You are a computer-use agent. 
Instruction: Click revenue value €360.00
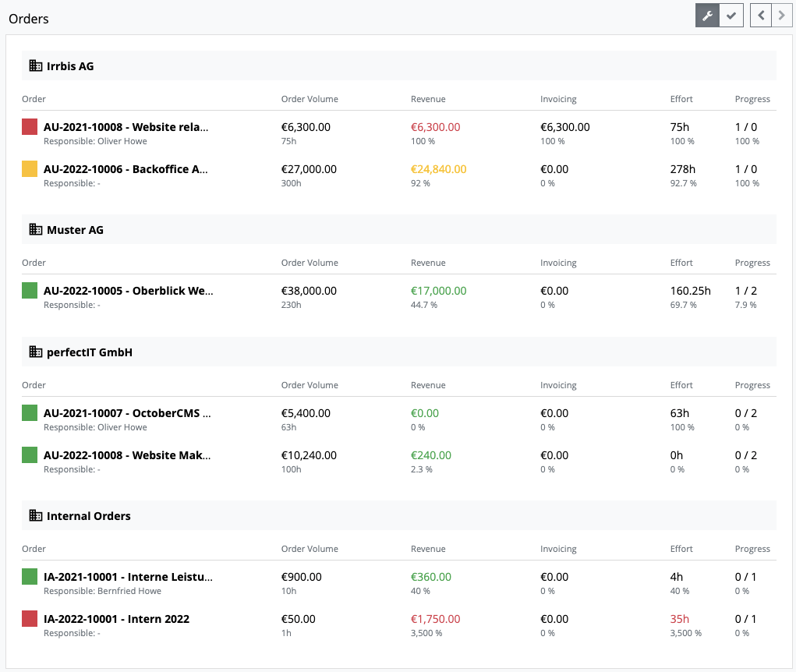point(431,577)
